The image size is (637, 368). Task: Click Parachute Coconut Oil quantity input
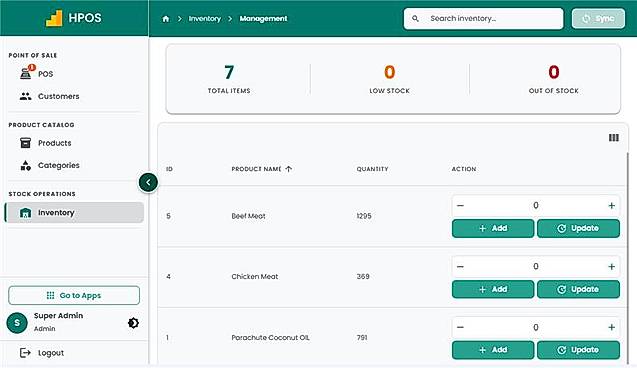[536, 327]
